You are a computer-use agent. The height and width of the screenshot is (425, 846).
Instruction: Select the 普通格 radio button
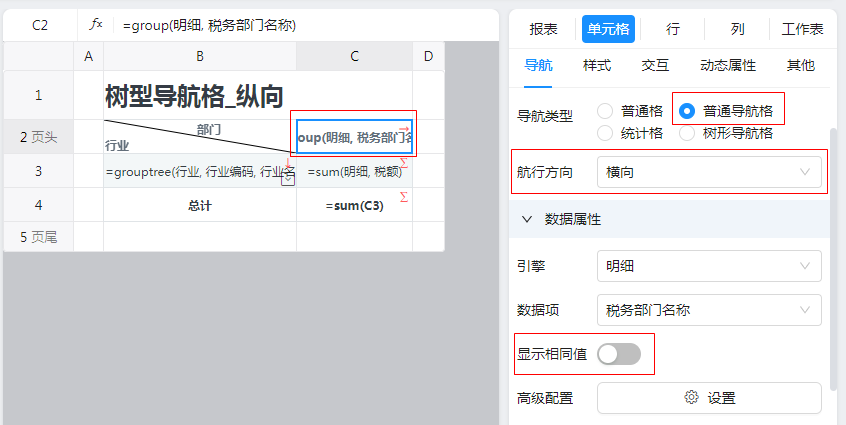pos(606,110)
